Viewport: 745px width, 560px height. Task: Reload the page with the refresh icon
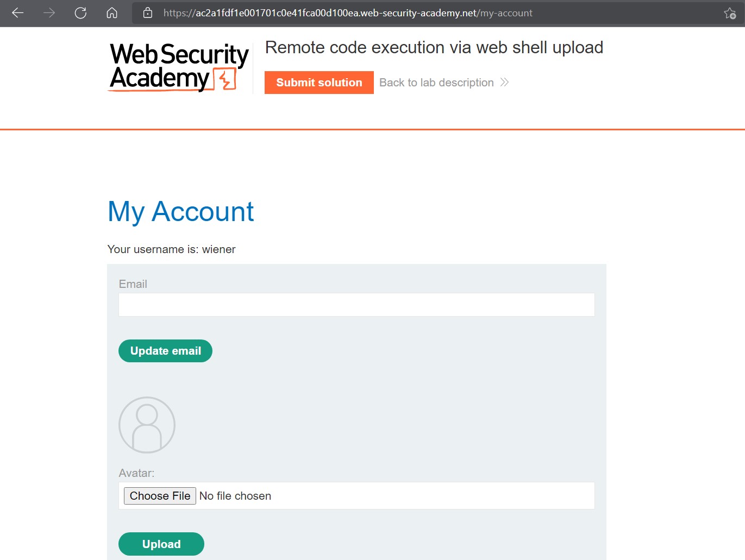coord(80,13)
